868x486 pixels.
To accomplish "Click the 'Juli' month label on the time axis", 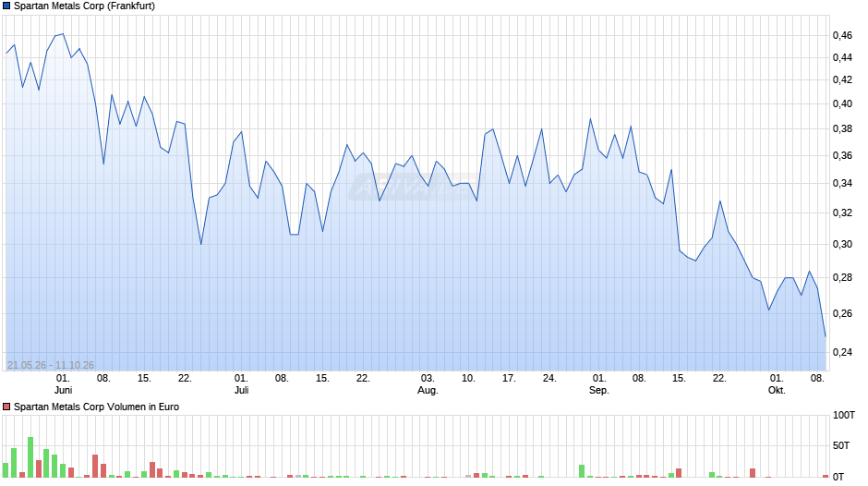I will [x=241, y=390].
